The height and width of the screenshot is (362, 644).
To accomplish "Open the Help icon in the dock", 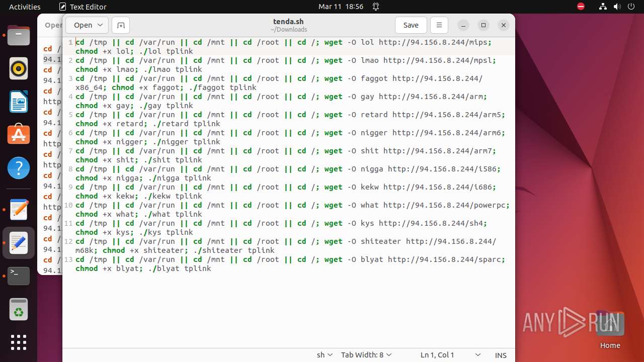I will point(19,168).
